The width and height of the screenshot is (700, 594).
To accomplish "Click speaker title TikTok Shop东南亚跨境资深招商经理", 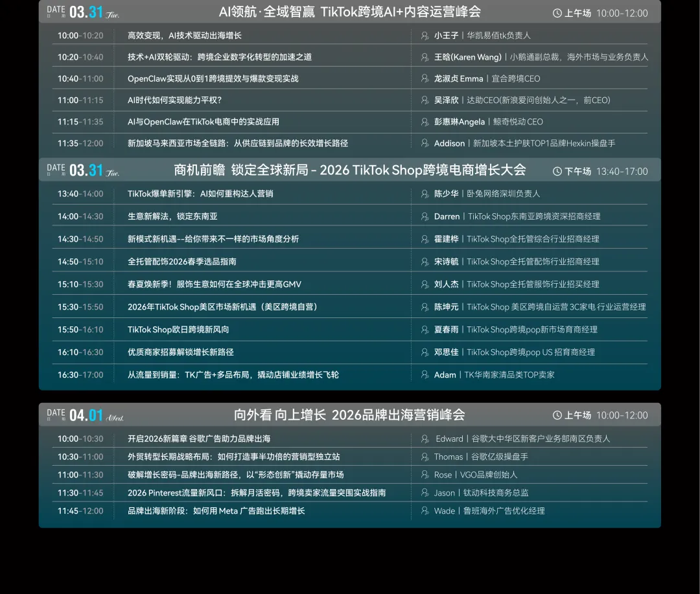I will pos(534,216).
